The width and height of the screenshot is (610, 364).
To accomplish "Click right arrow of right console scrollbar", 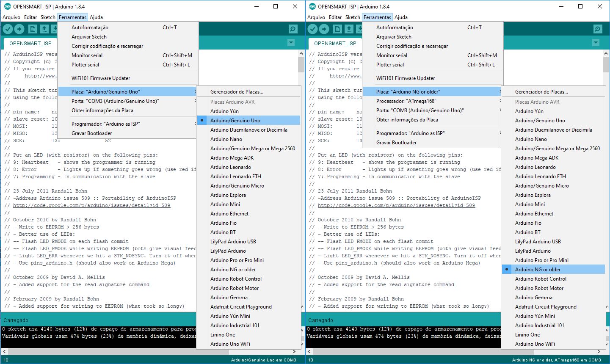I will [x=599, y=351].
